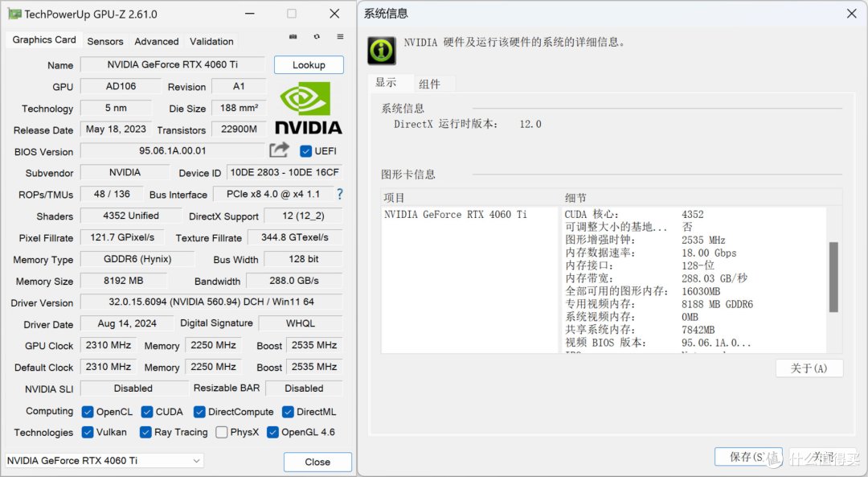Image resolution: width=868 pixels, height=477 pixels.
Task: Click the Release Date May 18, 2023
Action: click(x=117, y=129)
